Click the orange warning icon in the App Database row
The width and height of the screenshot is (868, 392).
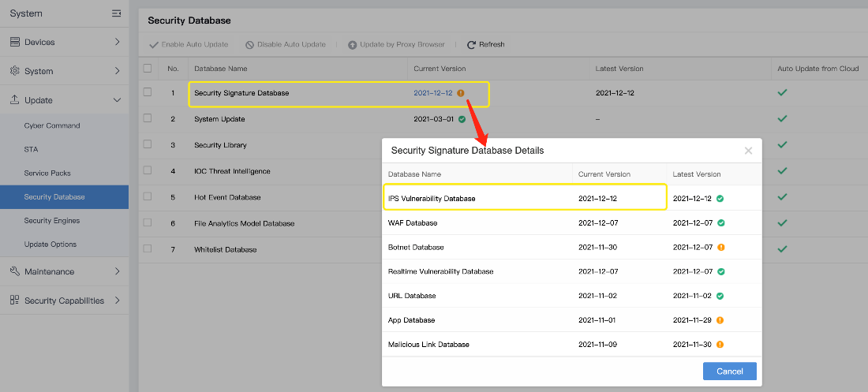721,320
